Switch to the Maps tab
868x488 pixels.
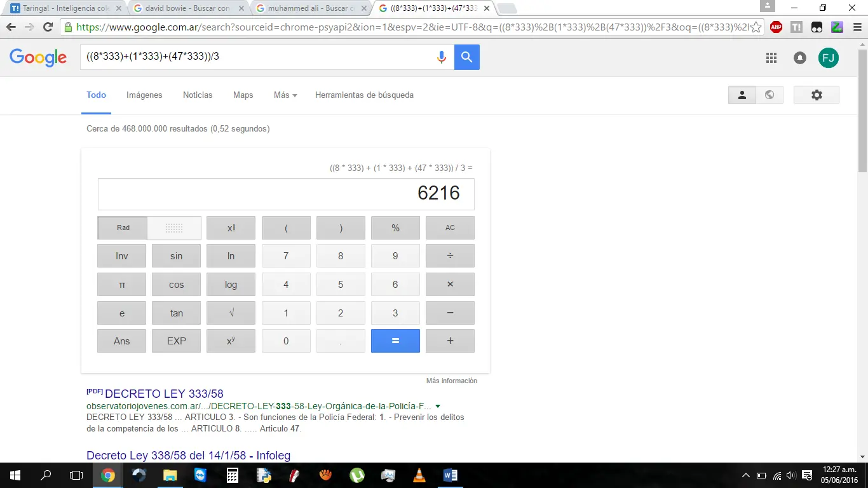243,95
